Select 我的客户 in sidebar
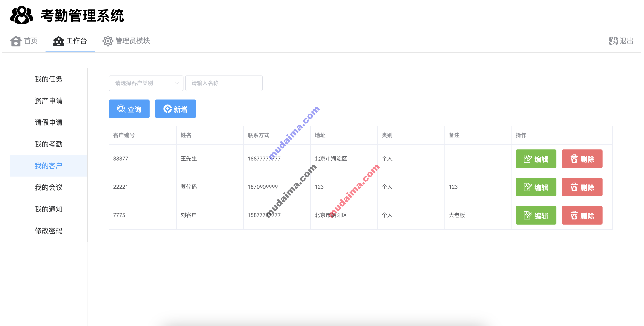 (48, 166)
